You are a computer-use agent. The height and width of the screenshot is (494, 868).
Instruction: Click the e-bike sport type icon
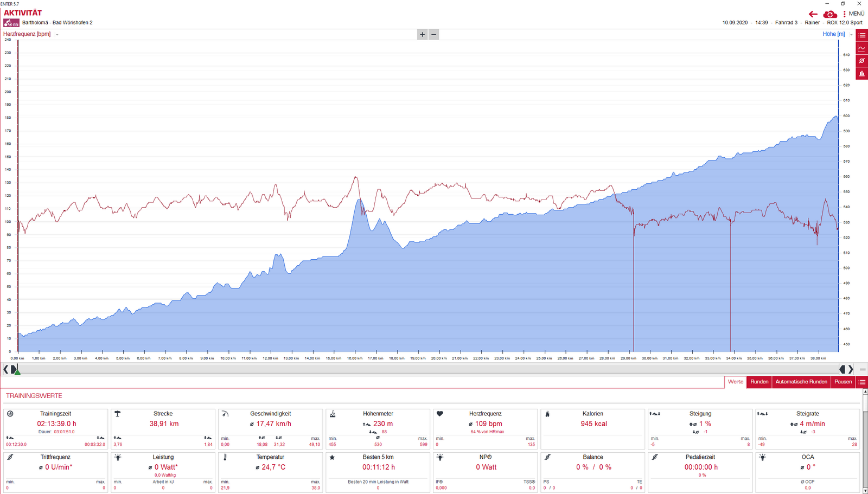click(x=11, y=23)
